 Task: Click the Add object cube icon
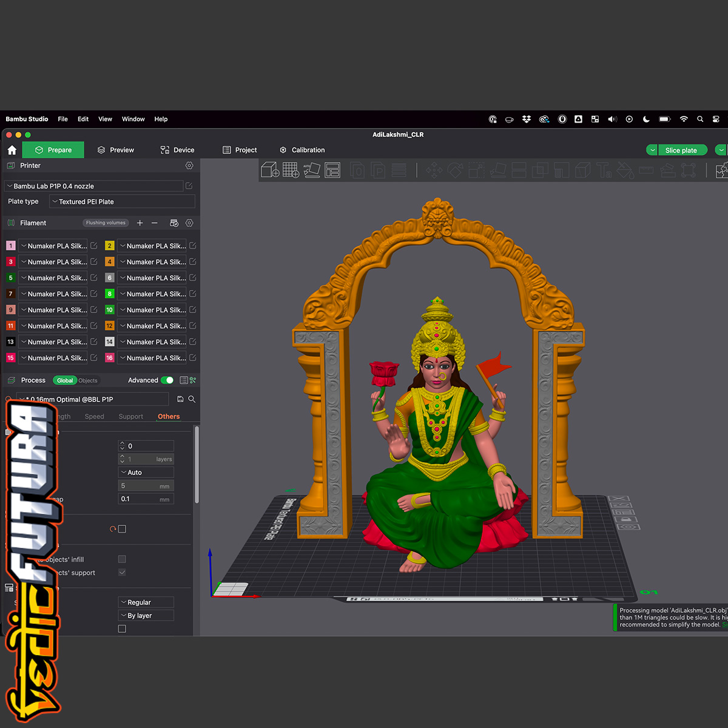(x=270, y=170)
